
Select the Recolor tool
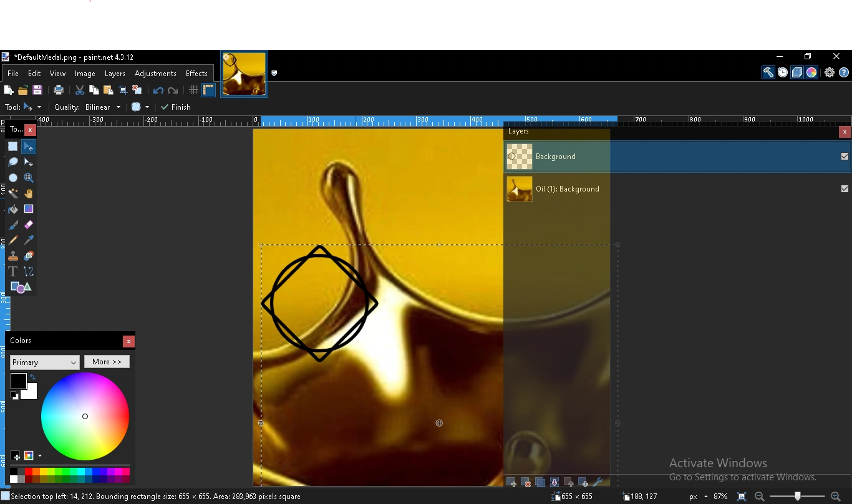pyautogui.click(x=29, y=256)
